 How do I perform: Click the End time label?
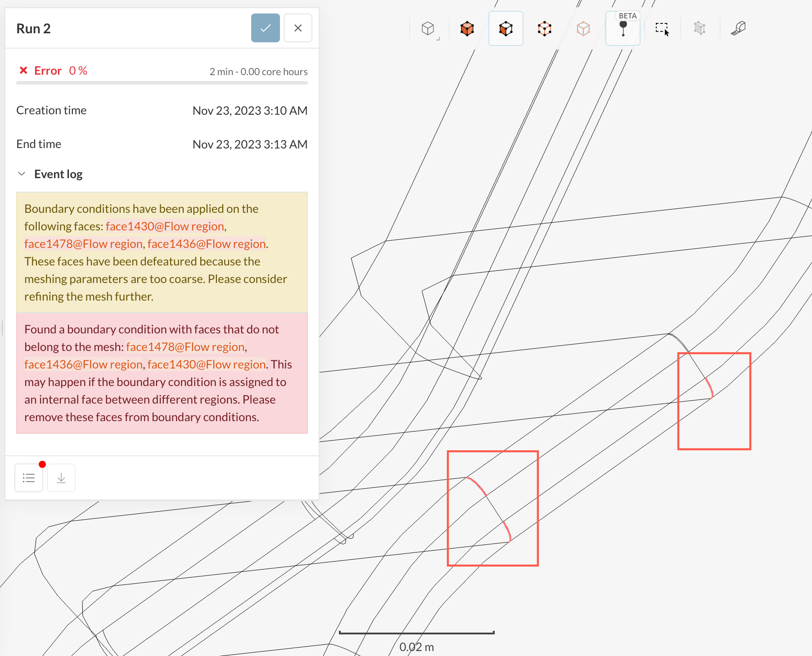(x=39, y=144)
